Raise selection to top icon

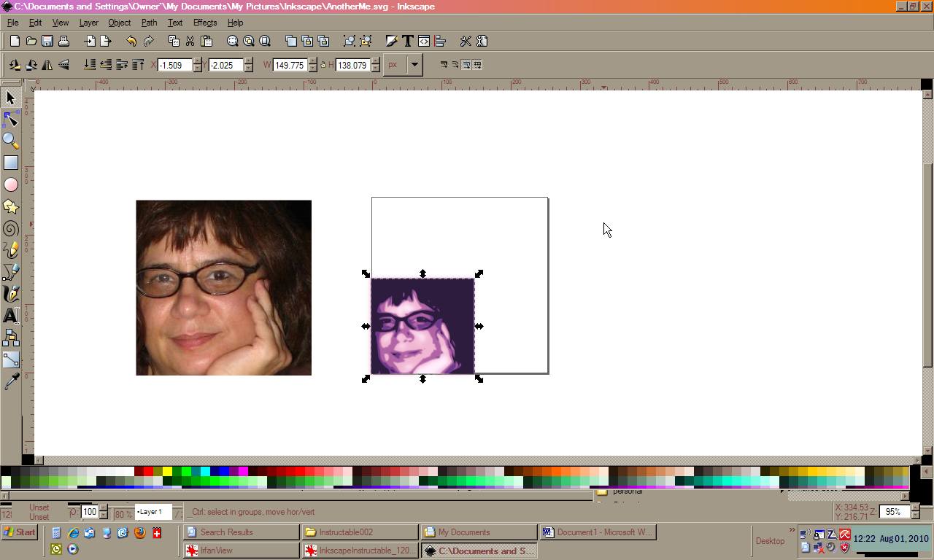point(138,65)
